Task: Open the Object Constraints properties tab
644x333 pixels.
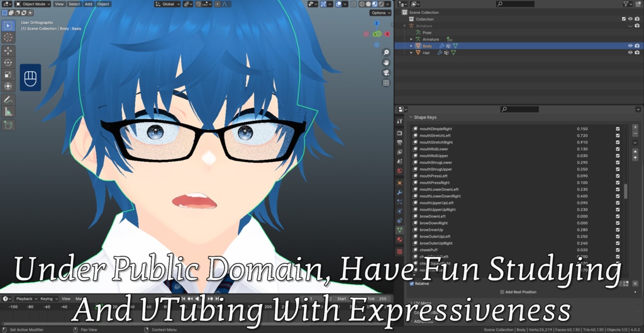Action: tap(399, 221)
